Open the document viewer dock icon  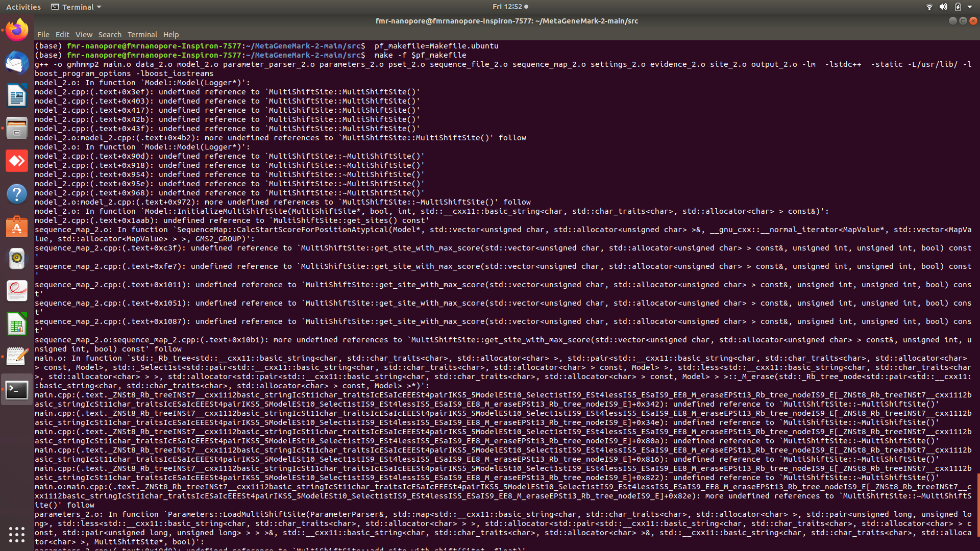coord(17,291)
